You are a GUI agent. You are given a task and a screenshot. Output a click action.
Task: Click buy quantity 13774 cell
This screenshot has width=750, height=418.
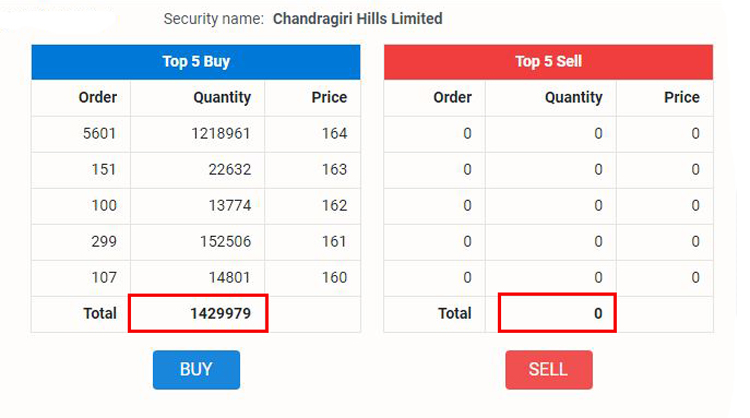pyautogui.click(x=227, y=206)
